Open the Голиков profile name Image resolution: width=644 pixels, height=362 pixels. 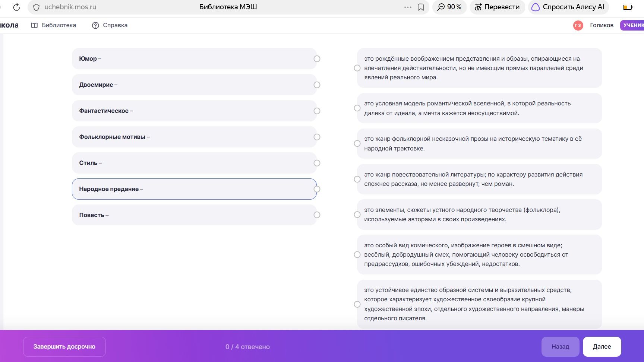pyautogui.click(x=602, y=25)
